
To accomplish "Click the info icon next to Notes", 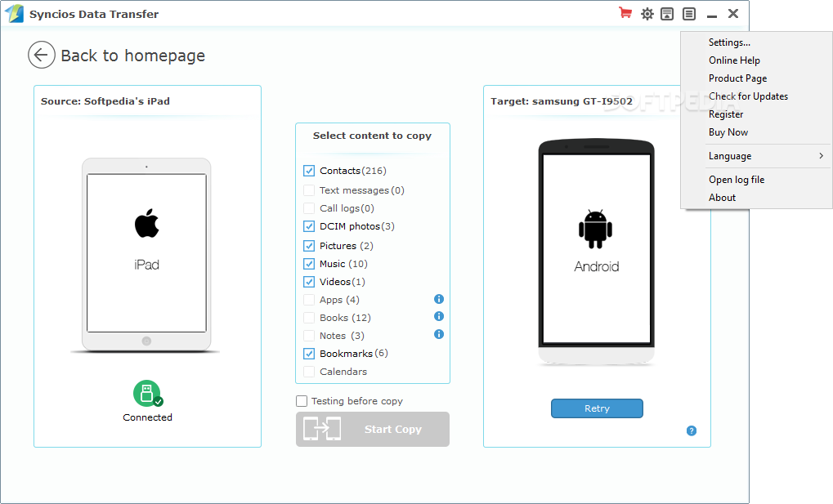I will pos(439,335).
